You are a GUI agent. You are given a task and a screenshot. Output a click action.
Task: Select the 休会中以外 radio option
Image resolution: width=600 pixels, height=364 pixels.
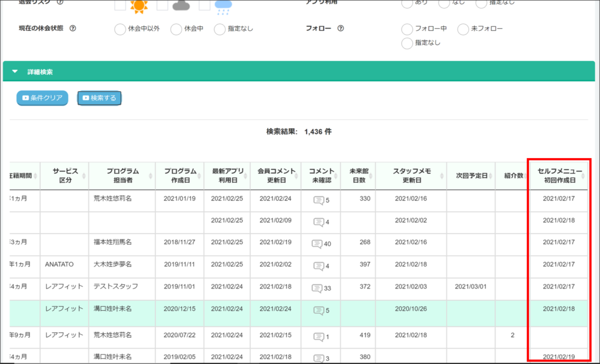120,29
